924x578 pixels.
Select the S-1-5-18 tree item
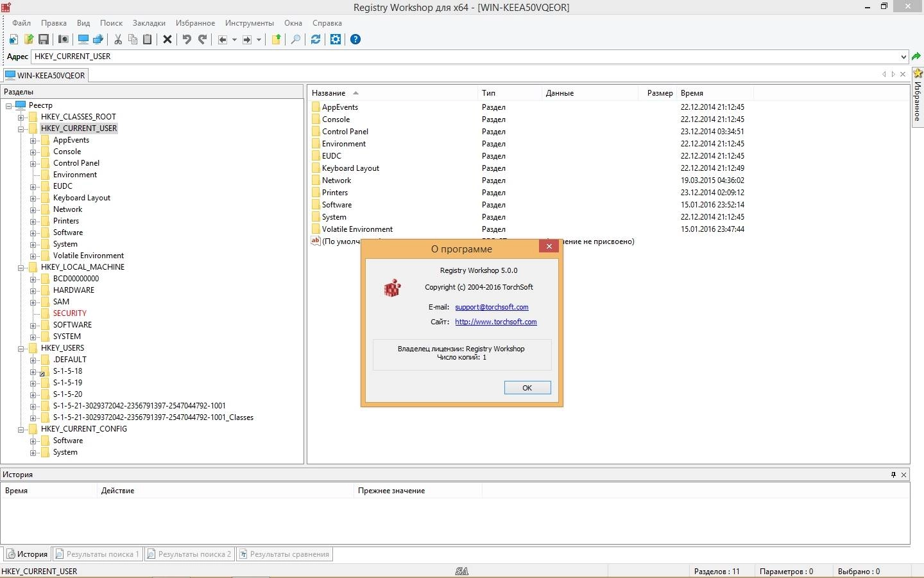click(67, 371)
